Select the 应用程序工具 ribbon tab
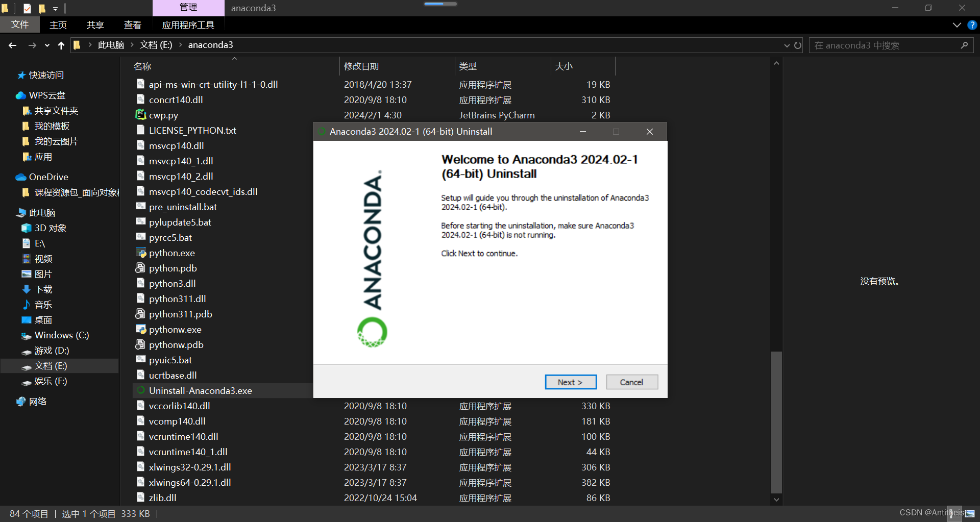This screenshot has height=522, width=980. (188, 24)
